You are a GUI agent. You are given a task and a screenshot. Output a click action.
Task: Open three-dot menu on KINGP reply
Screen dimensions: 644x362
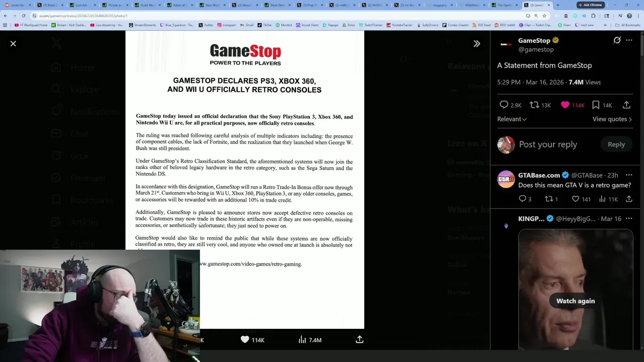[x=629, y=219]
